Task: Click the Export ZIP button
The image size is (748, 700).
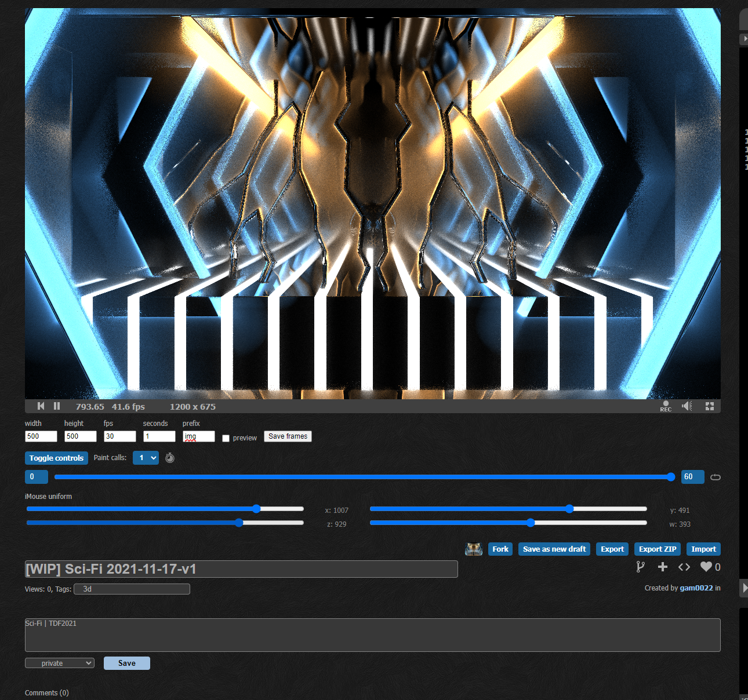Action: pos(658,549)
